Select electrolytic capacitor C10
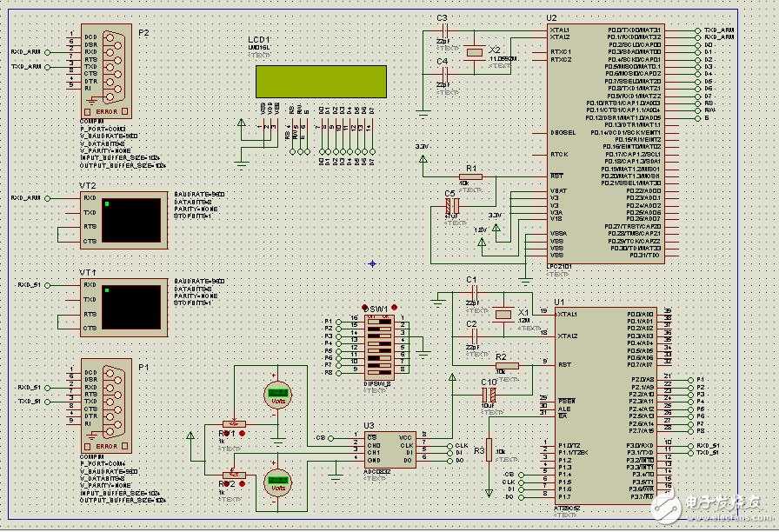Screen dimensions: 779x532 point(489,396)
